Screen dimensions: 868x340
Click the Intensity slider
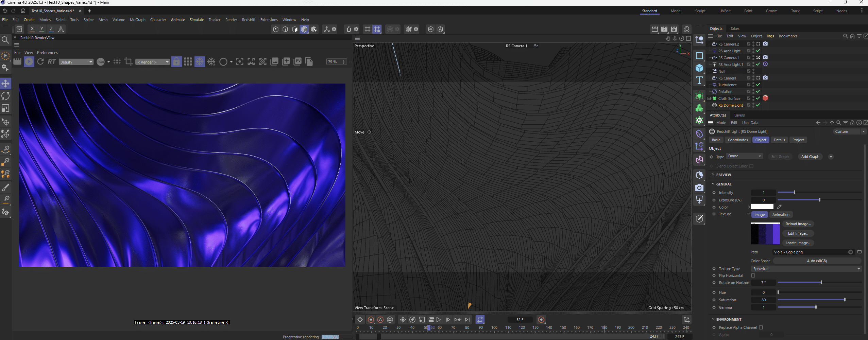click(819, 193)
